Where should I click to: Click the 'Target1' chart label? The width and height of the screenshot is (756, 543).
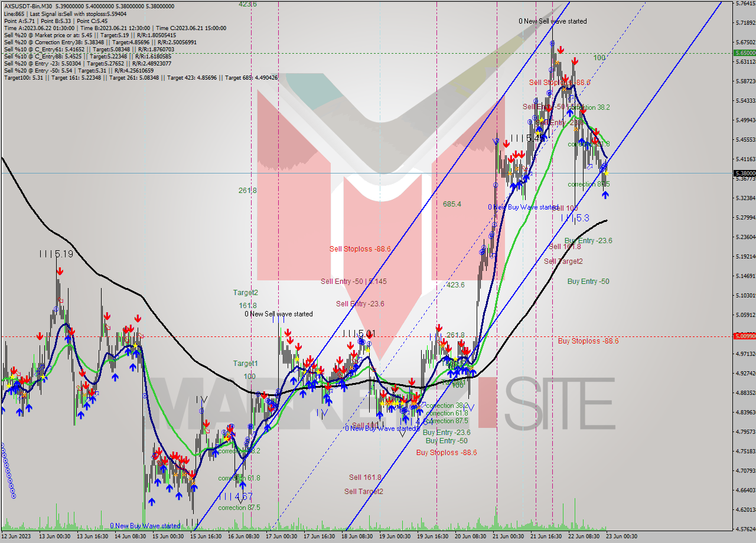(245, 363)
